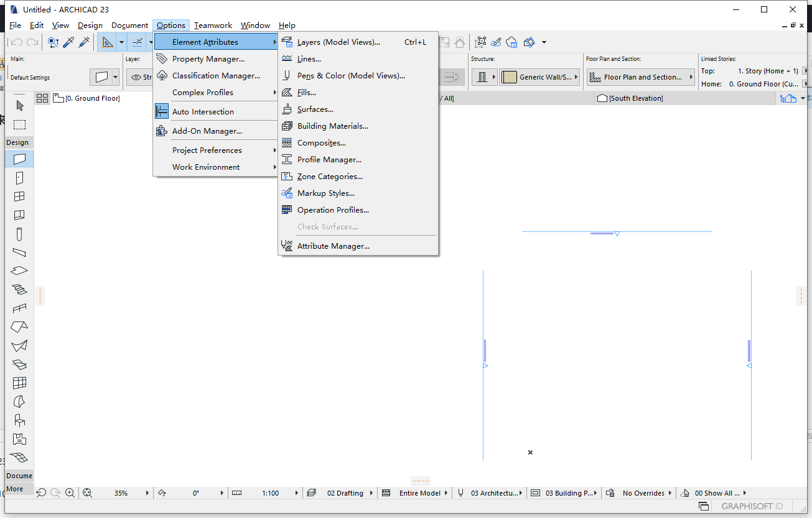The image size is (812, 518).
Task: Inject parameters with syringe tool
Action: pyautogui.click(x=83, y=42)
